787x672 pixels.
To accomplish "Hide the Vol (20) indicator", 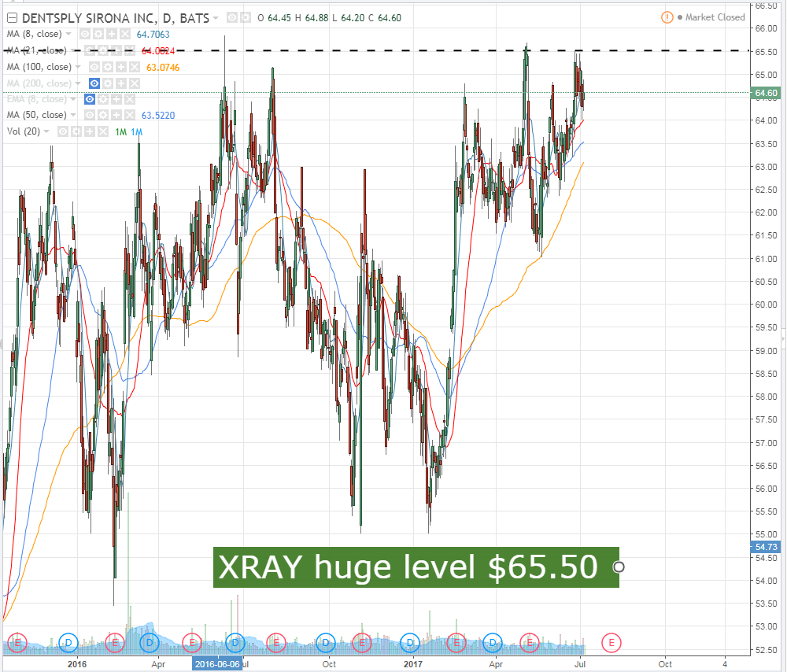I will point(63,131).
